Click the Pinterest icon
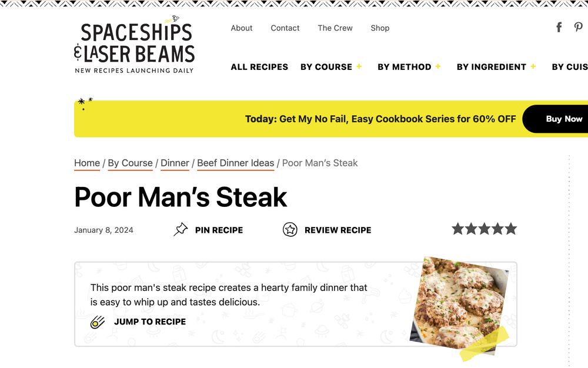The width and height of the screenshot is (588, 368). click(x=578, y=27)
